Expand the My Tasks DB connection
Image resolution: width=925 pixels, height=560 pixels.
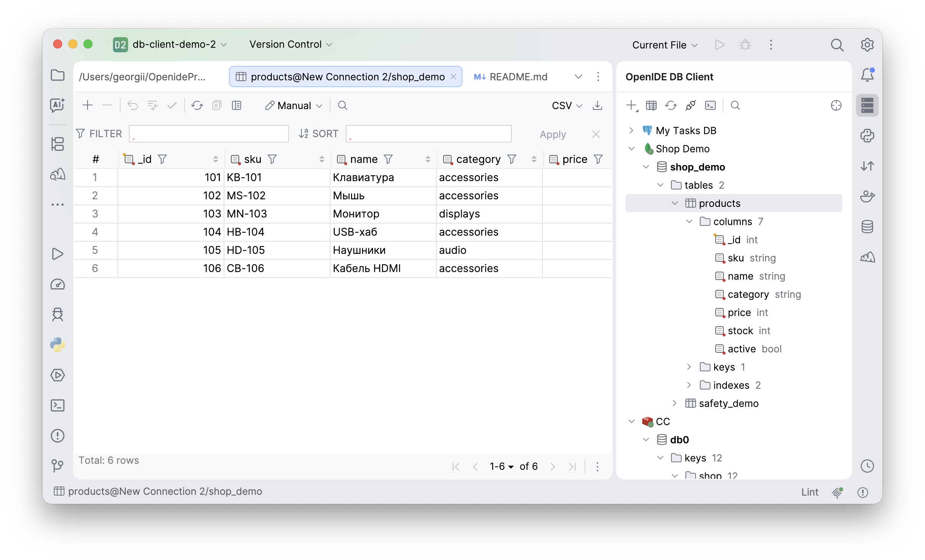[631, 130]
